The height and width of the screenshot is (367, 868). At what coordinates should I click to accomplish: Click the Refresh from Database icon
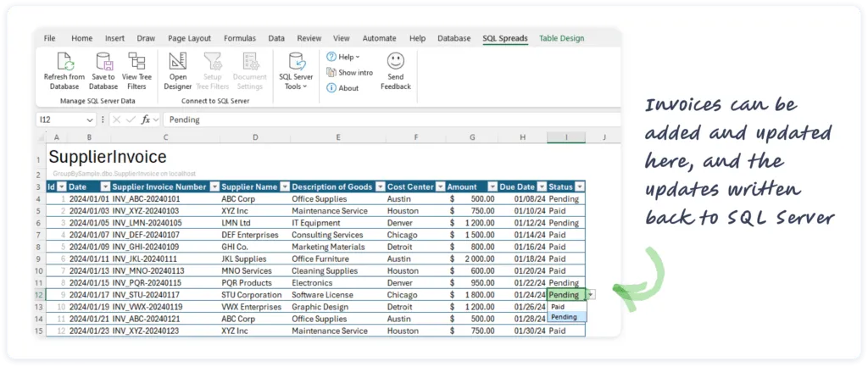tap(64, 62)
